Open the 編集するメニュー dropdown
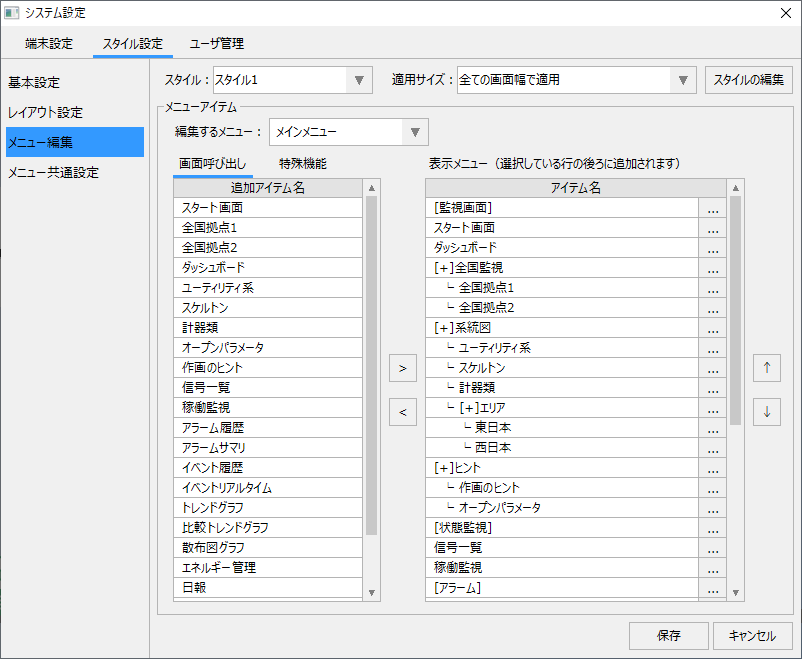This screenshot has width=802, height=659. 415,132
